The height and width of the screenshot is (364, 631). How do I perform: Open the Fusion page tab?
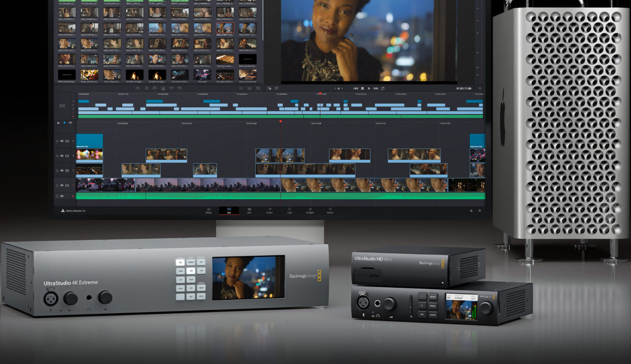(269, 211)
